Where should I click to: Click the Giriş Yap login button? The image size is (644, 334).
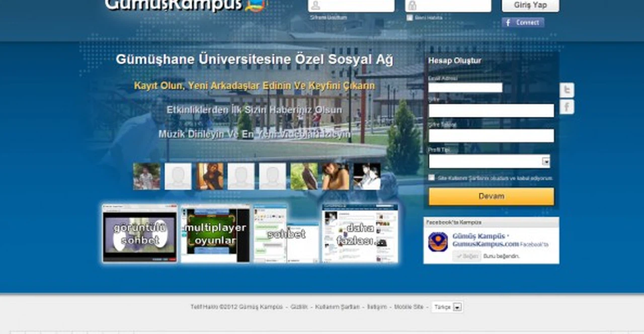click(x=530, y=6)
